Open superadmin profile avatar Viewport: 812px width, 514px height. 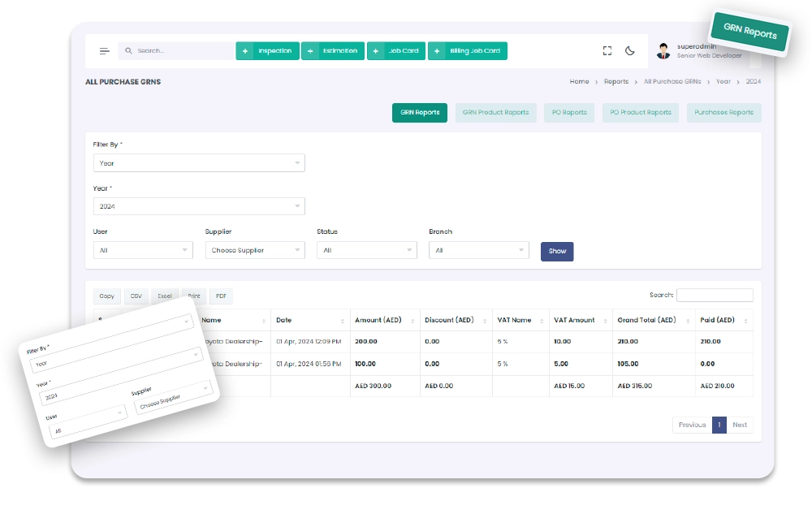click(663, 50)
